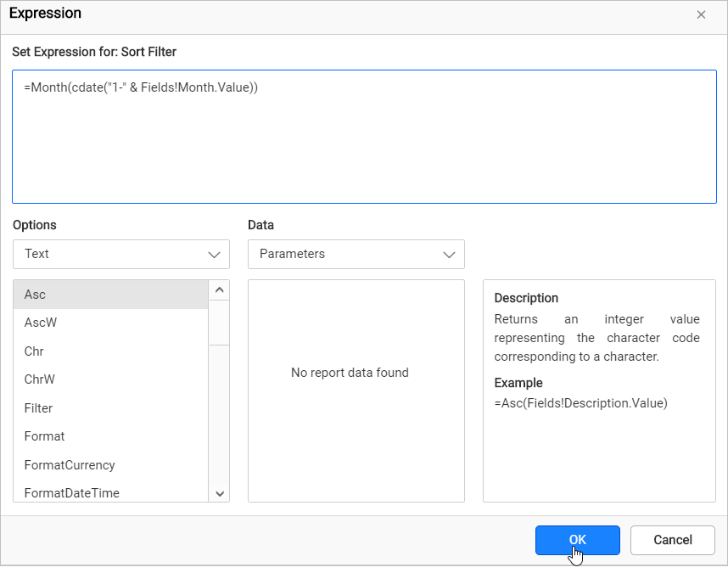Pick the FormatDateTime function
The width and height of the screenshot is (728, 573).
[110, 493]
